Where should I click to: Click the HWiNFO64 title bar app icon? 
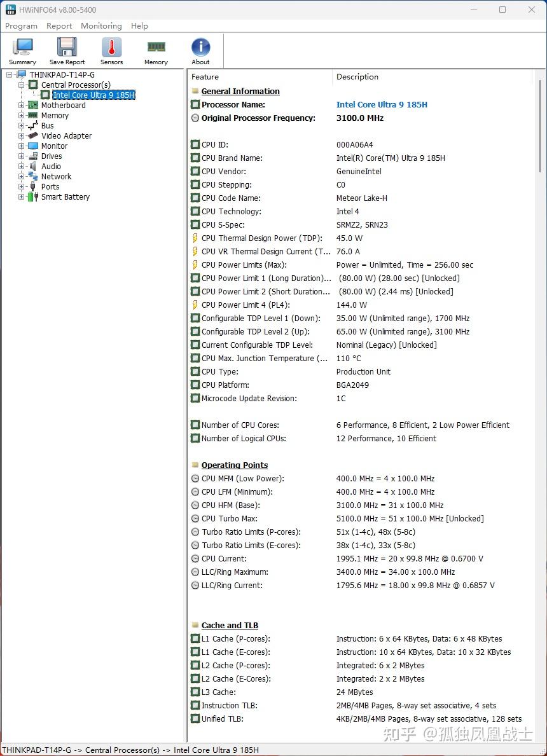pos(11,9)
